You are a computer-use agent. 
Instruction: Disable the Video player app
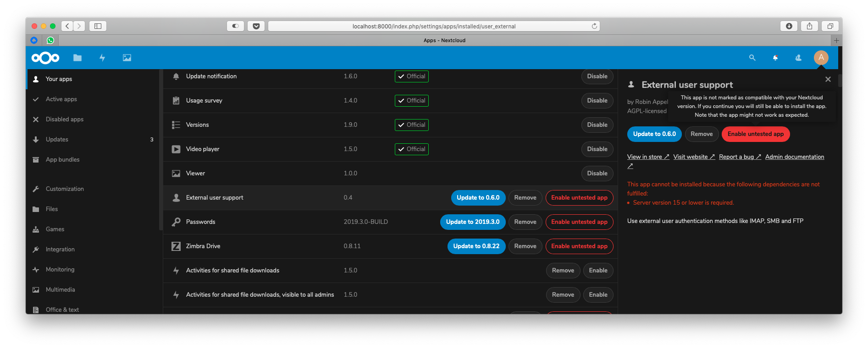point(597,149)
